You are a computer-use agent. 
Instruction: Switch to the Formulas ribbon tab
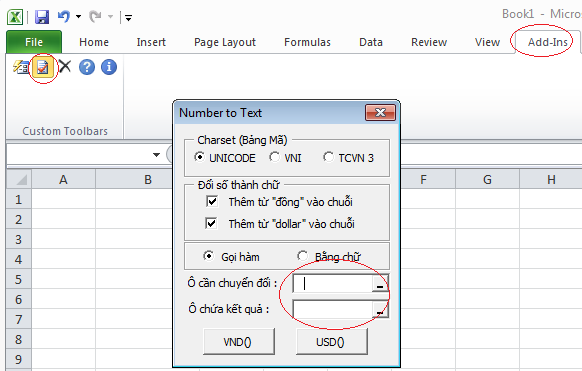[x=307, y=42]
